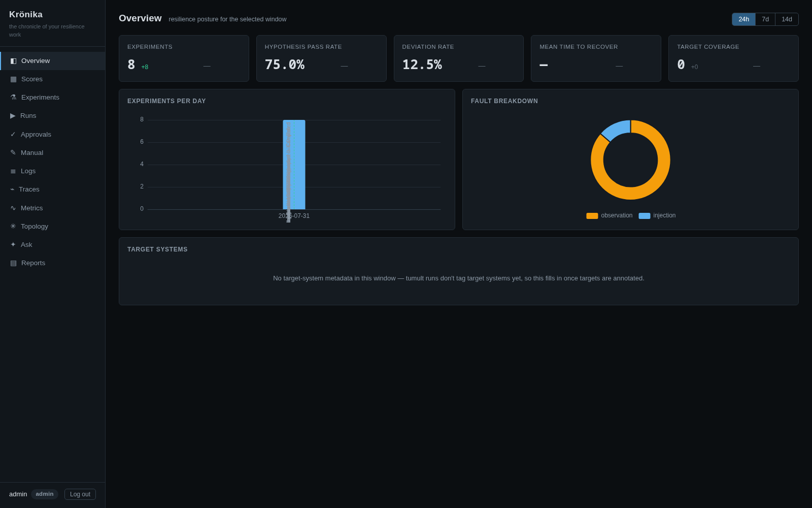Click the admin username text
Viewport: 812px width, 508px height.
tap(18, 494)
